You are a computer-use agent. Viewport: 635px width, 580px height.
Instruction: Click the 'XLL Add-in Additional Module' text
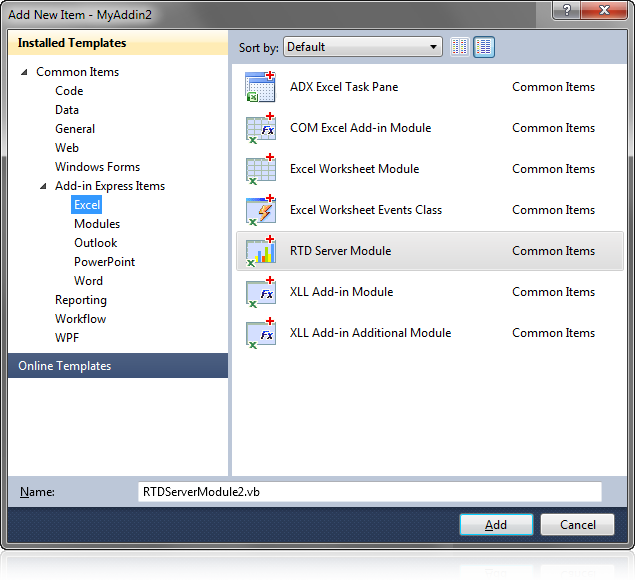coord(371,333)
